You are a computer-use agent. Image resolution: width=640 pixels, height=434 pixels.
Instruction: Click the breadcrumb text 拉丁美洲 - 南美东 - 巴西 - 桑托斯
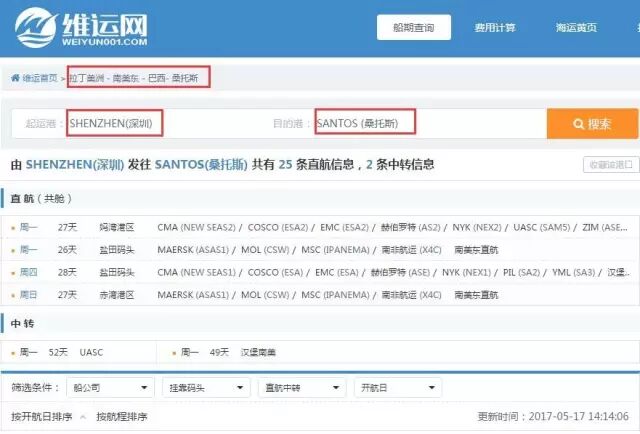tap(133, 78)
